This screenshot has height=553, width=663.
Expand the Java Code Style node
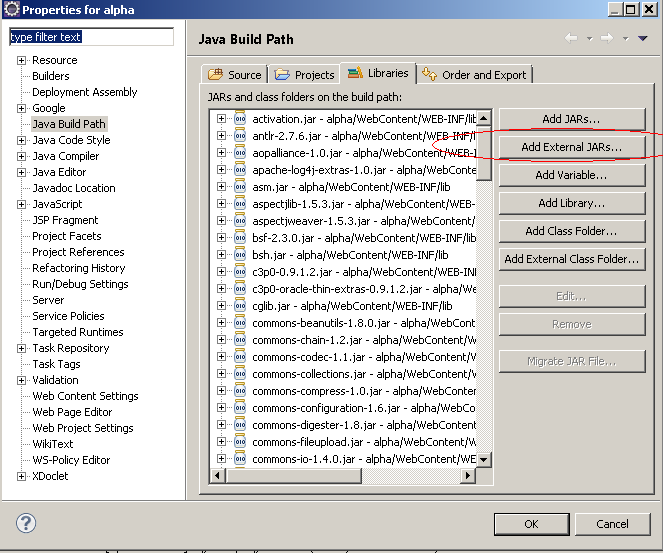point(22,140)
